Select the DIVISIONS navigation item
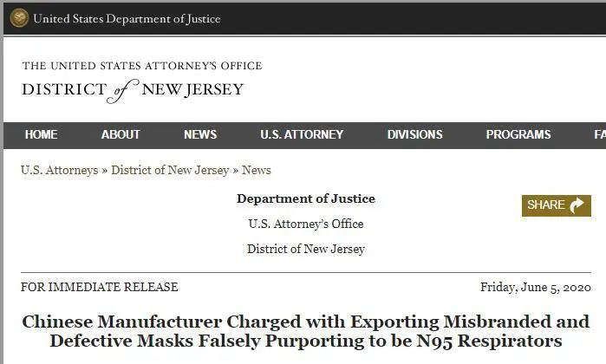Viewport: 606px width, 364px height. coord(414,134)
